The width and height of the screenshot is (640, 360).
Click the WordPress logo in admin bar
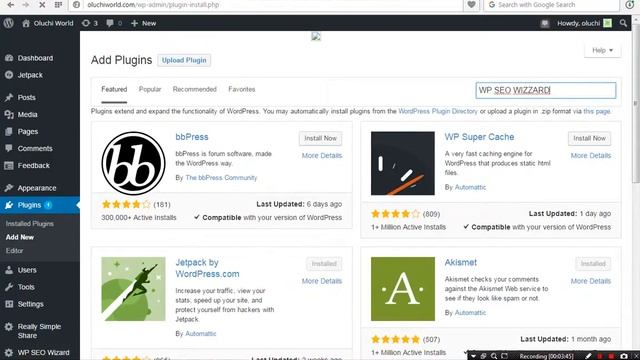[9, 23]
